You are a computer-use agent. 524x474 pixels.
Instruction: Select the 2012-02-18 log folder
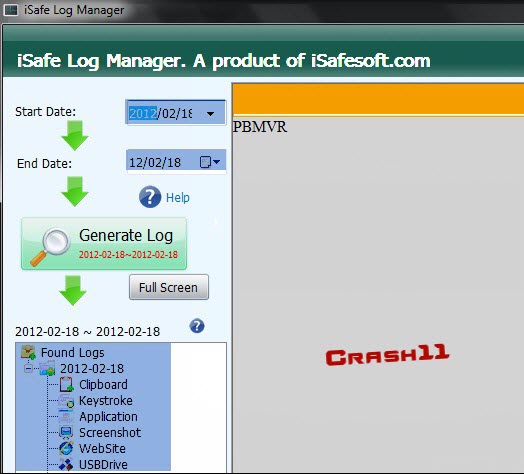(92, 368)
